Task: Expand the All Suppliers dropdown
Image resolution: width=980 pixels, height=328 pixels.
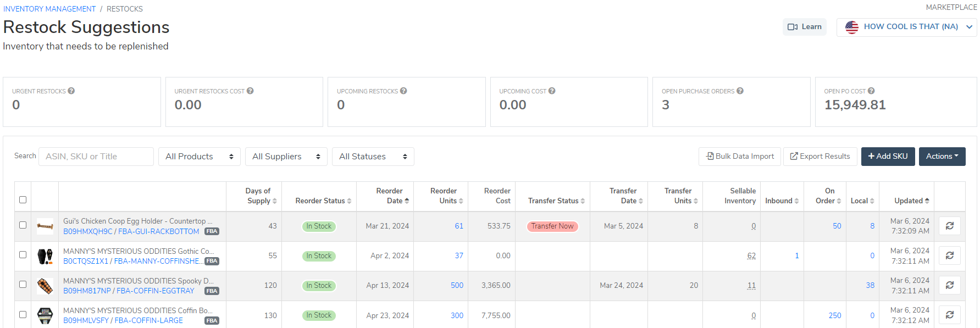Action: [286, 157]
